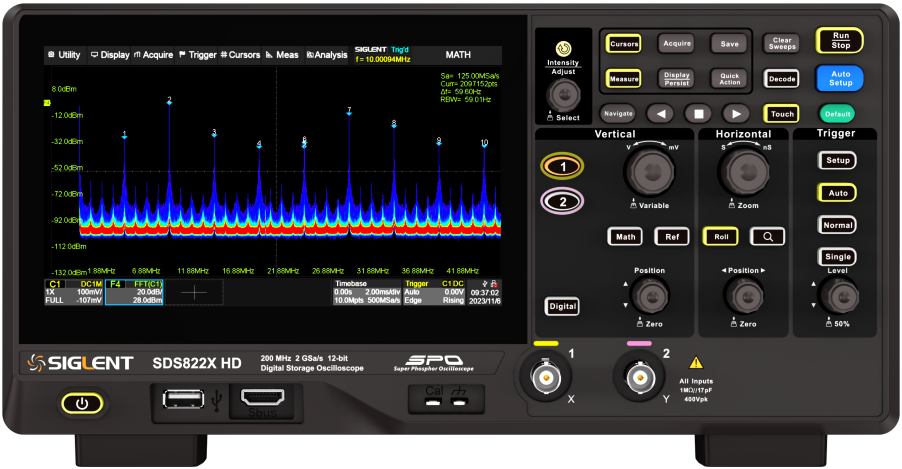Viewport: 902px width, 469px height.
Task: Click the navigate stop square button
Action: [x=698, y=113]
